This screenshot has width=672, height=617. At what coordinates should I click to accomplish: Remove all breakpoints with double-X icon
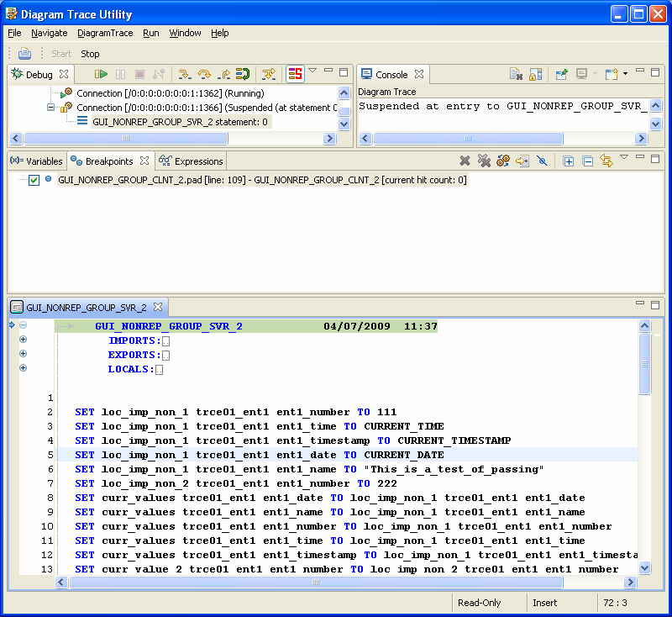[x=484, y=161]
